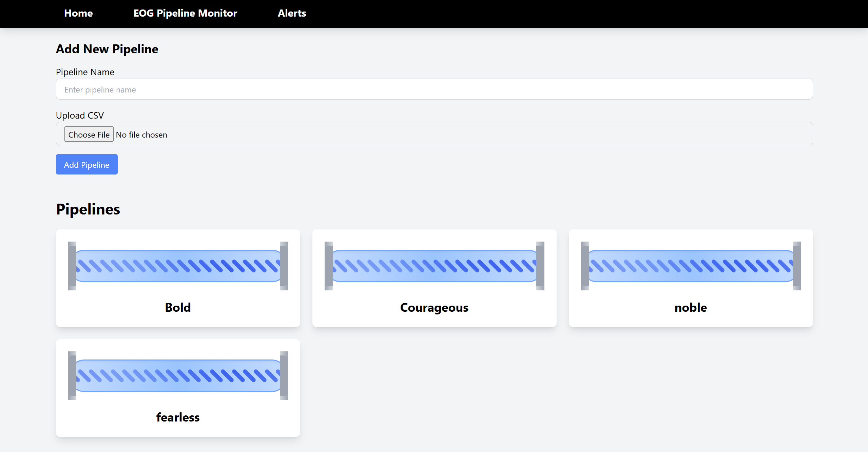
Task: Click the No file chosen text
Action: tap(141, 135)
